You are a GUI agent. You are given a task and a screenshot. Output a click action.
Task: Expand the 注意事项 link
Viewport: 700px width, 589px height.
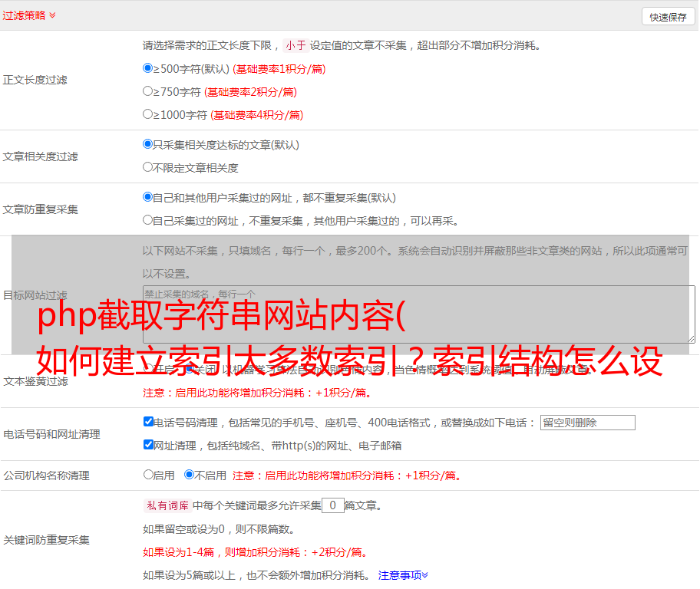click(403, 575)
